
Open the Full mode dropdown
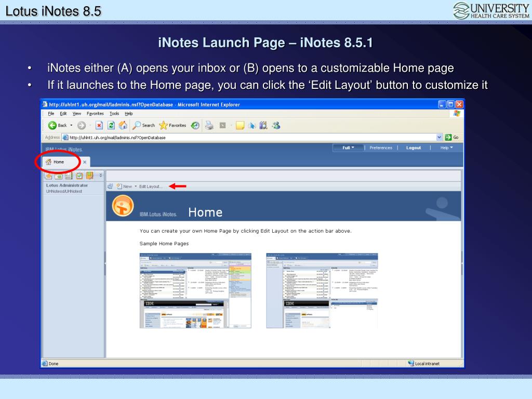pos(348,148)
